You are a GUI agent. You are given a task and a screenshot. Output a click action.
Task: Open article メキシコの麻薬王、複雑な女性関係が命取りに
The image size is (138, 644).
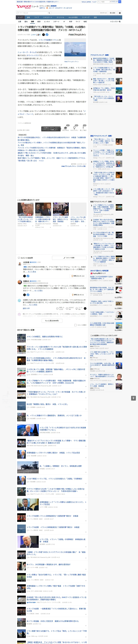[45, 336]
